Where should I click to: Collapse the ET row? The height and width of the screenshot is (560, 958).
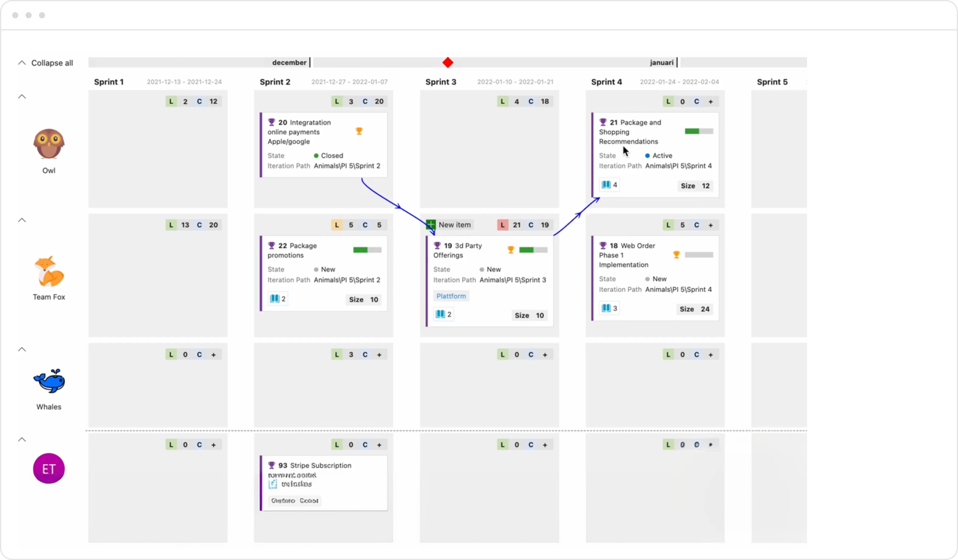(x=22, y=439)
